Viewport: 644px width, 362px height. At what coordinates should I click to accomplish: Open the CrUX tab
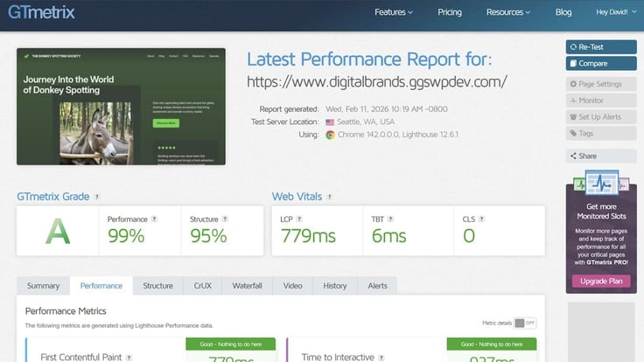pos(202,286)
